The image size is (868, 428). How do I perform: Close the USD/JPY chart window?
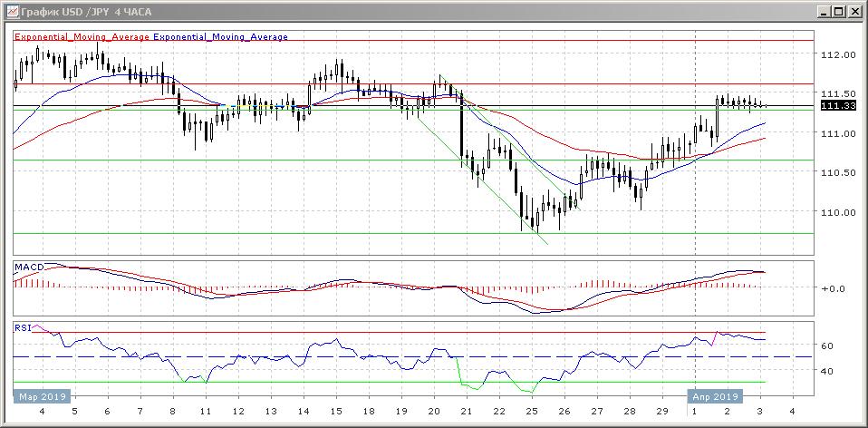pyautogui.click(x=854, y=11)
